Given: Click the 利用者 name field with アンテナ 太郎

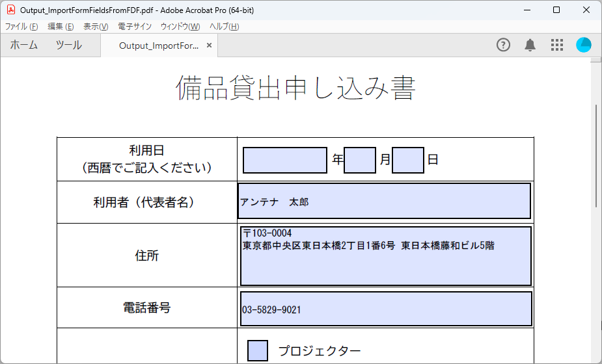Looking at the screenshot, I should pos(385,201).
